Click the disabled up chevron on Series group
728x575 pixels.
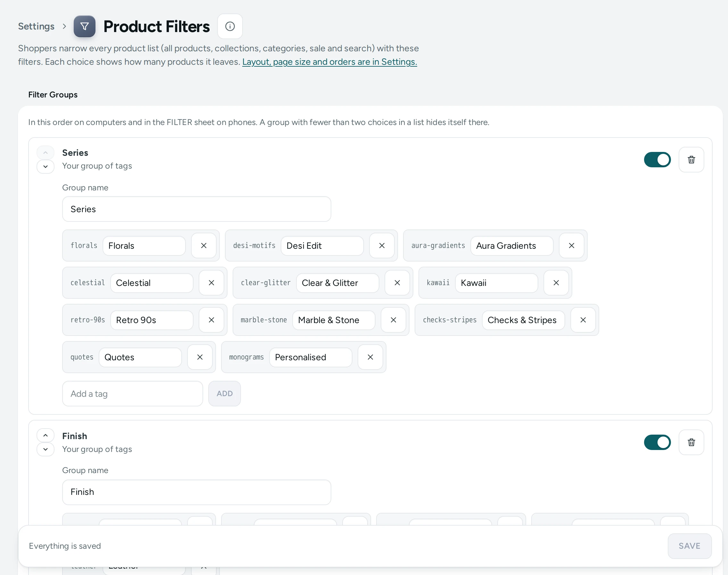pyautogui.click(x=45, y=153)
